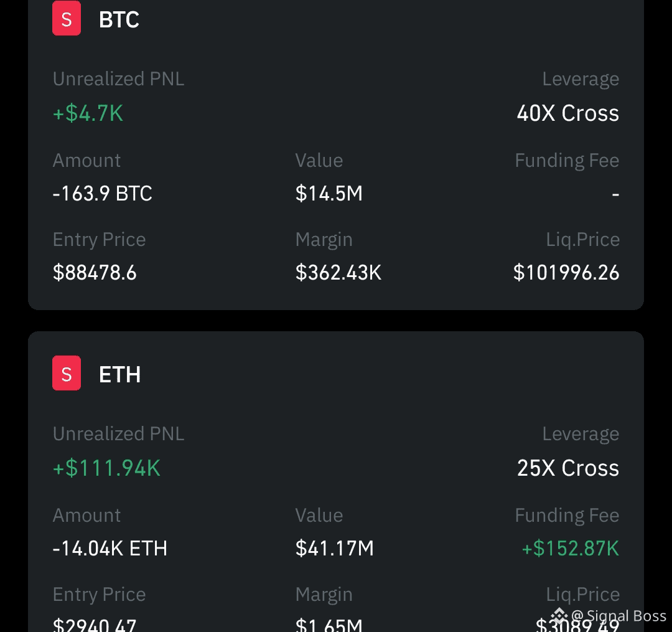Open the BTC position card

click(x=336, y=156)
